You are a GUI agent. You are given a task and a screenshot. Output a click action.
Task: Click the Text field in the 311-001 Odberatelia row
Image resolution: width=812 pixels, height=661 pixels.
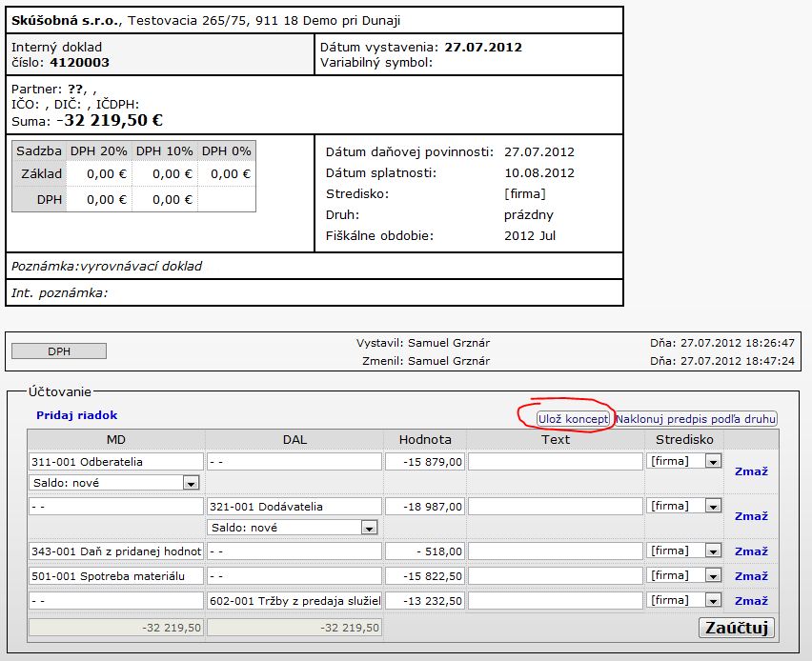tap(555, 462)
